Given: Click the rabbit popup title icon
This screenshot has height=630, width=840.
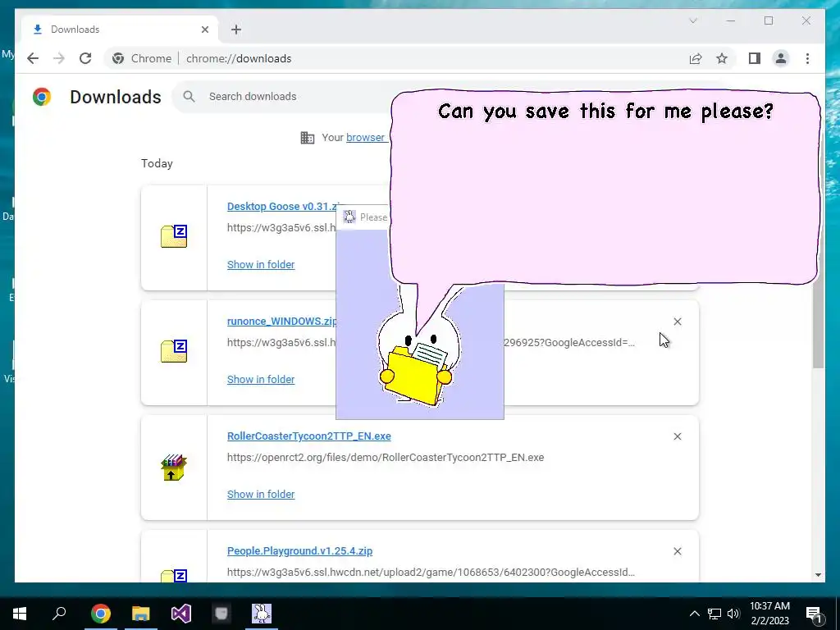Looking at the screenshot, I should click(349, 217).
